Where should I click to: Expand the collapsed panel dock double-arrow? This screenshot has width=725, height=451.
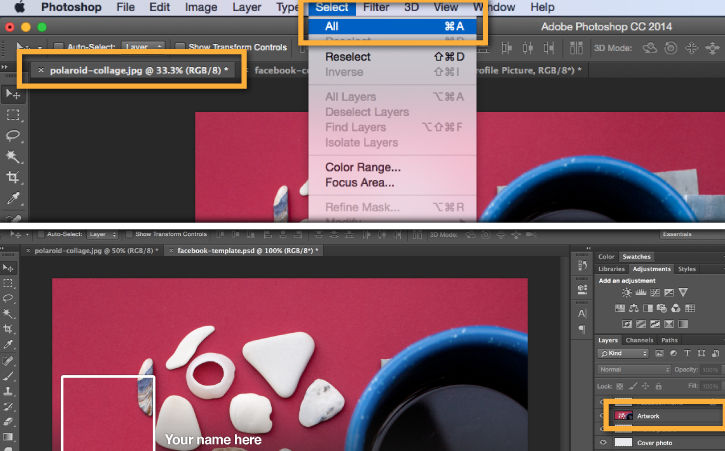[589, 249]
